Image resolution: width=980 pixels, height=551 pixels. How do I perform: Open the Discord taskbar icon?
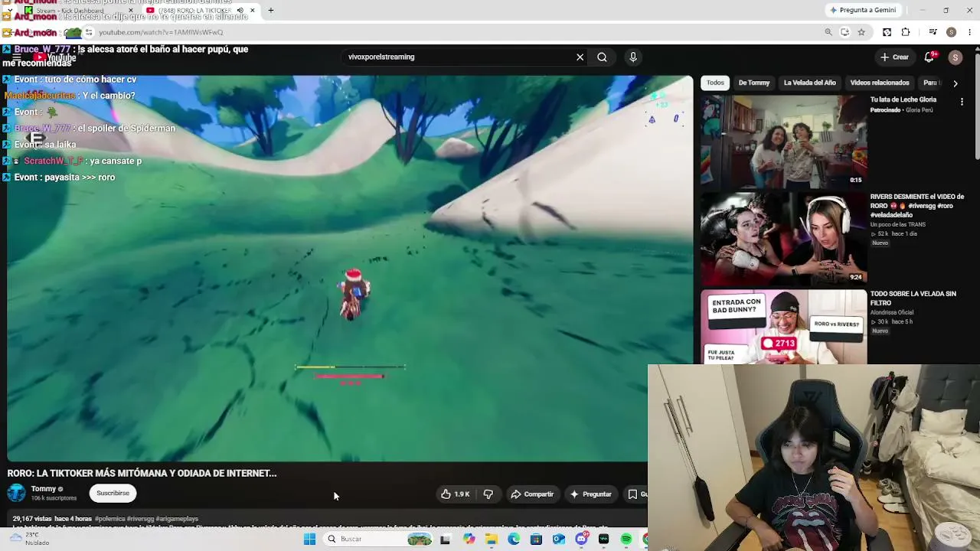pyautogui.click(x=581, y=540)
